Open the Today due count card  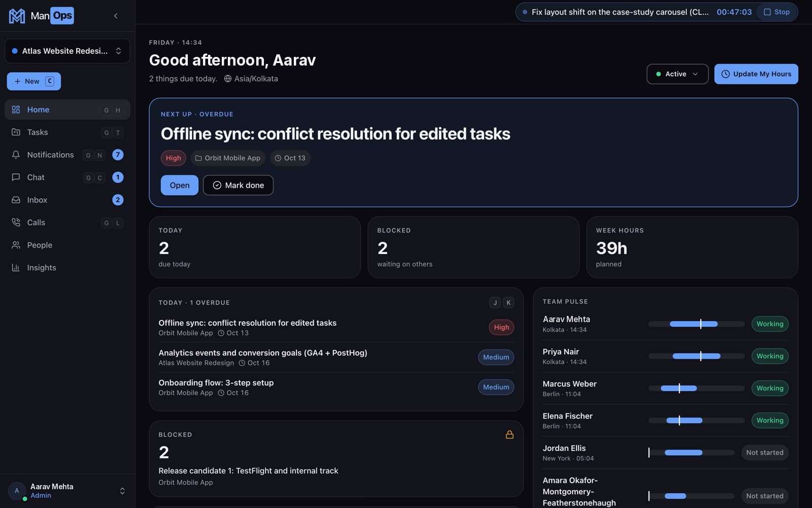(255, 247)
